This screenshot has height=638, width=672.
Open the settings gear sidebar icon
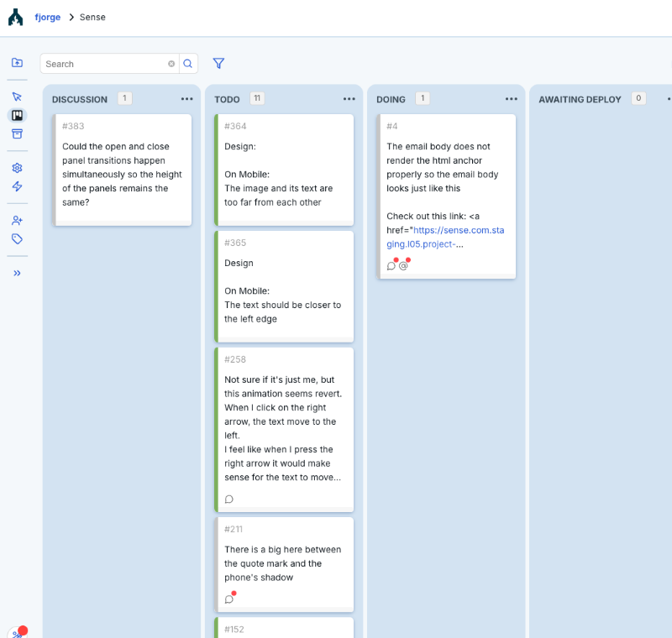(x=17, y=168)
